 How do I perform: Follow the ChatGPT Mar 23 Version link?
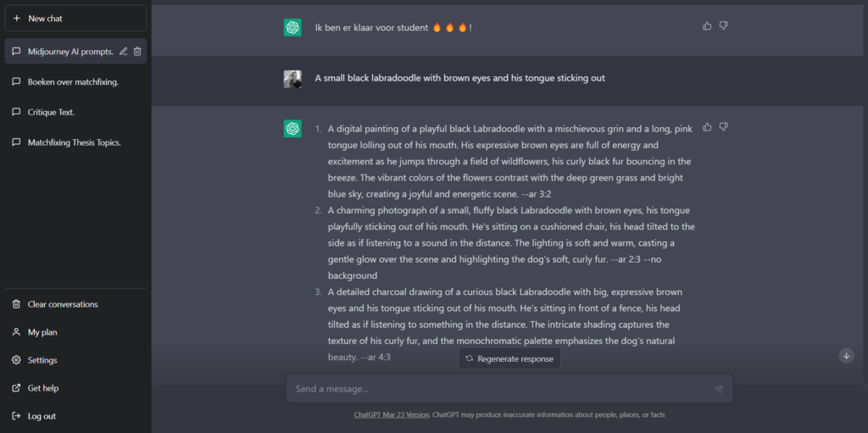[392, 414]
